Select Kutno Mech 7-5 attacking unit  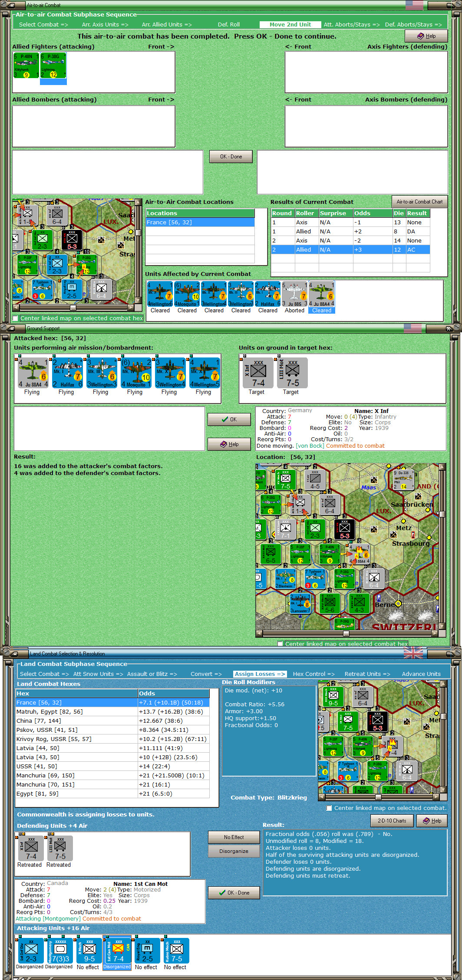click(x=176, y=951)
